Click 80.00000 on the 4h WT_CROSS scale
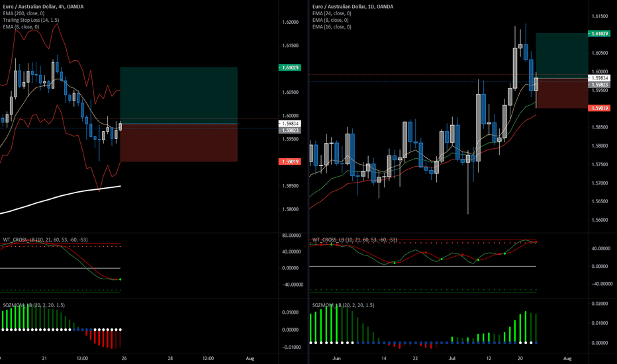Image resolution: width=617 pixels, height=364 pixels. (x=293, y=236)
